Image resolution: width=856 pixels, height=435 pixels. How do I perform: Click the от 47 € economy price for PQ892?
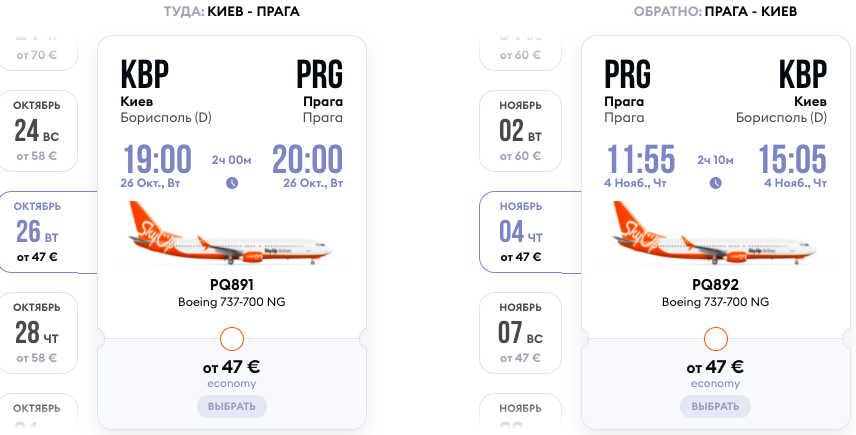click(715, 373)
